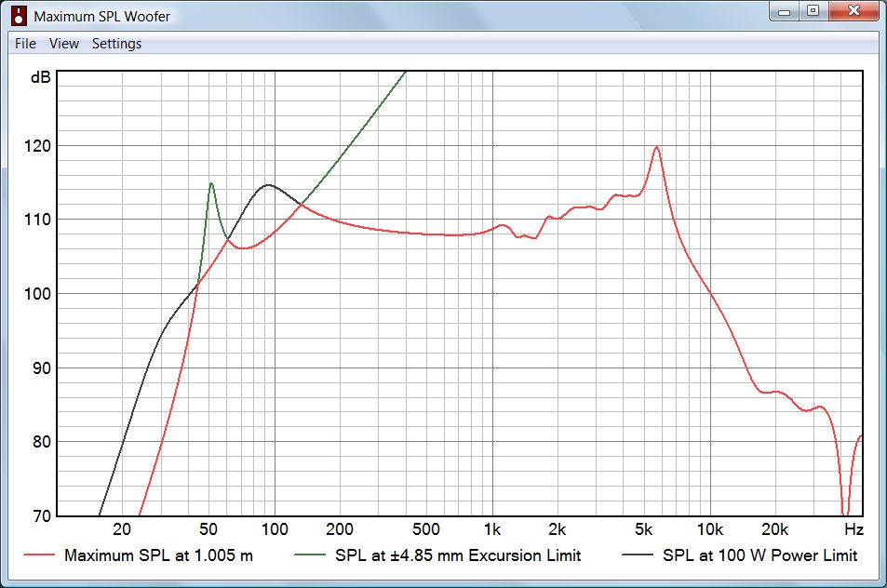This screenshot has width=887, height=588.
Task: Click the 100 frequency axis label
Action: click(x=275, y=529)
